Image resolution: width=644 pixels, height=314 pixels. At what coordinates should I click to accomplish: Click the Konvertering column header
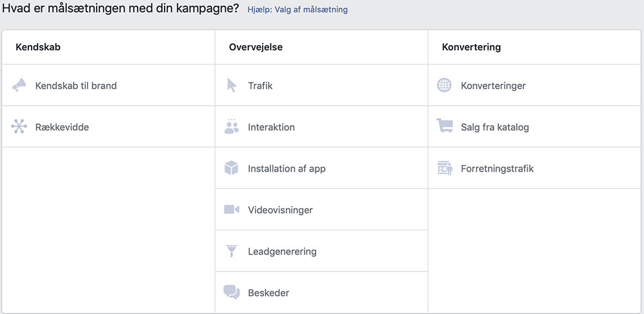click(471, 47)
